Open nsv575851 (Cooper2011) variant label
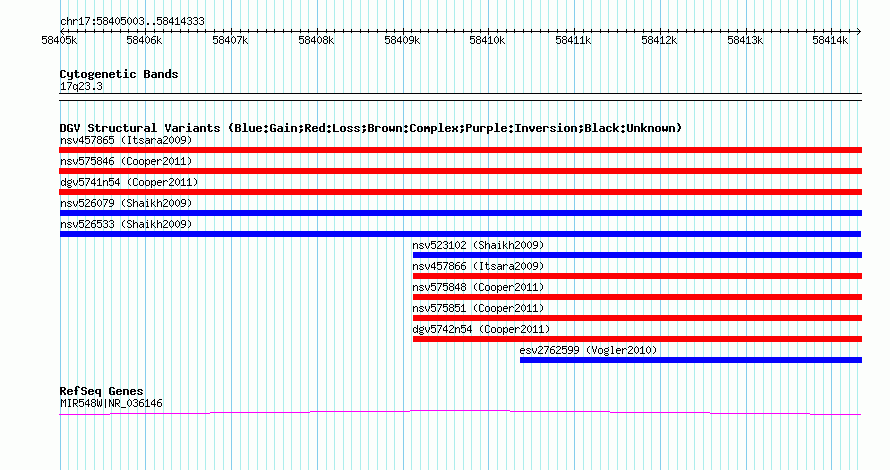890x470 pixels. [478, 308]
